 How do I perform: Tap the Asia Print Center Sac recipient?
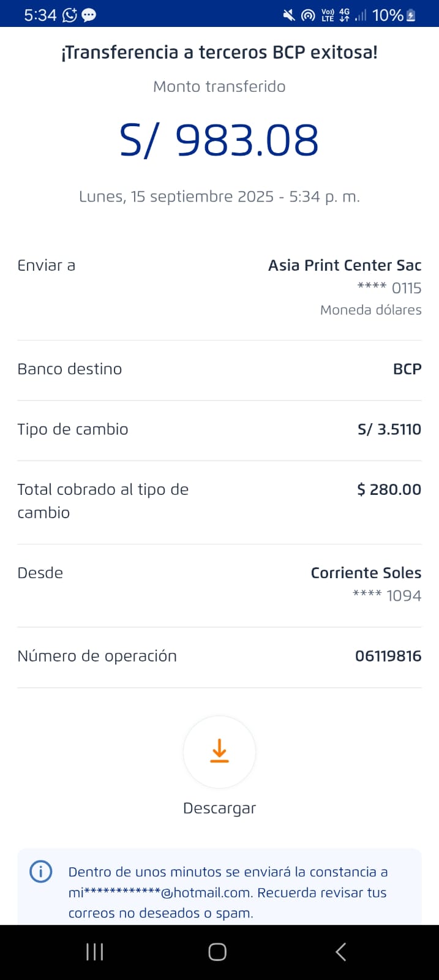click(x=344, y=265)
